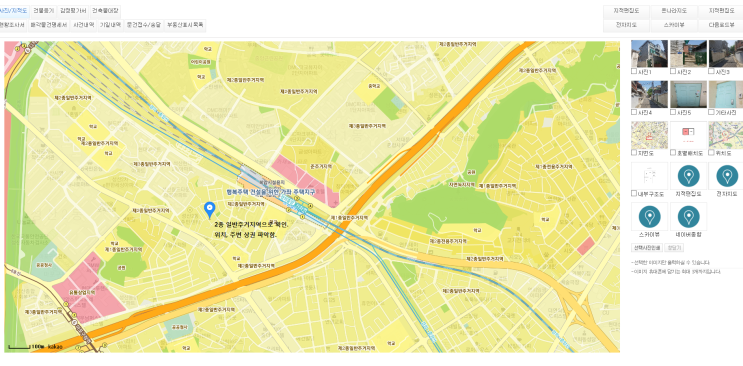Open the 지적편집도 teal pin icon
This screenshot has width=743, height=366.
coord(689,176)
